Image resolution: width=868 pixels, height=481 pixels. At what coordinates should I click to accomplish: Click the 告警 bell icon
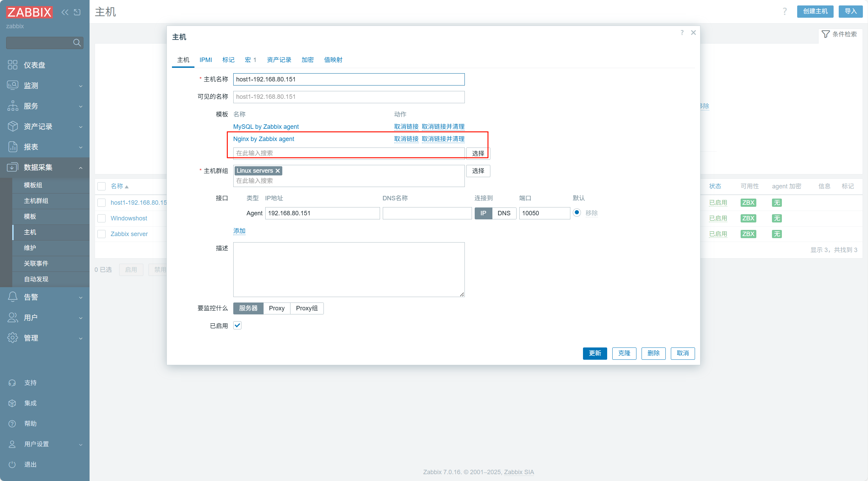pyautogui.click(x=13, y=297)
